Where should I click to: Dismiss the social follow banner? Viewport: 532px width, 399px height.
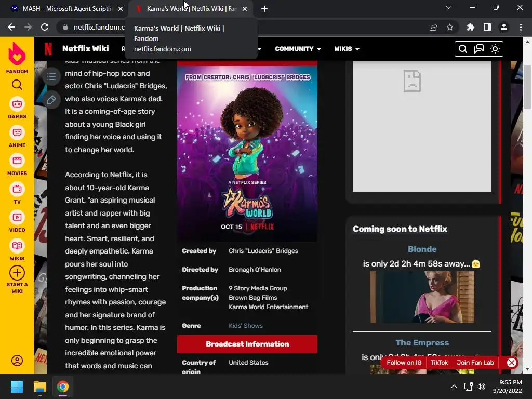tap(512, 363)
